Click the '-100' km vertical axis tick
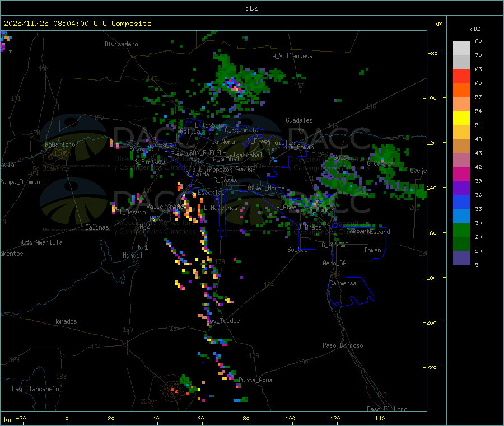504x426 pixels. [x=431, y=98]
